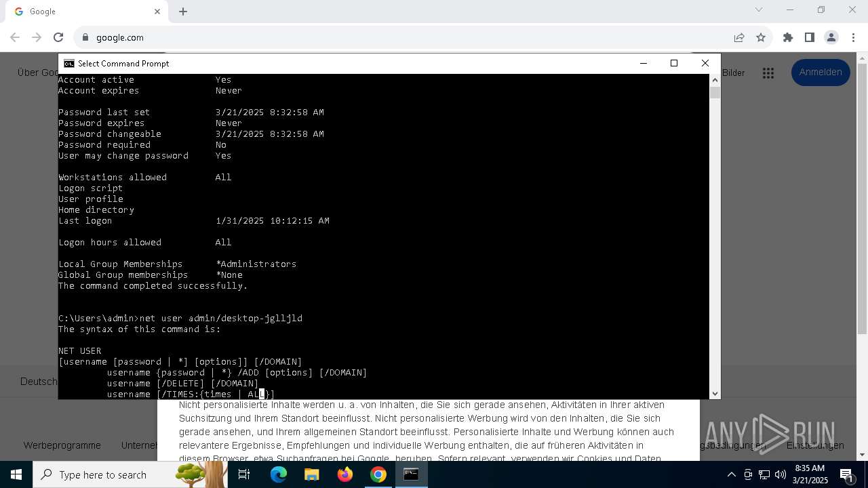Viewport: 868px width, 488px height.
Task: Minimize the Command Prompt window
Action: 644,63
